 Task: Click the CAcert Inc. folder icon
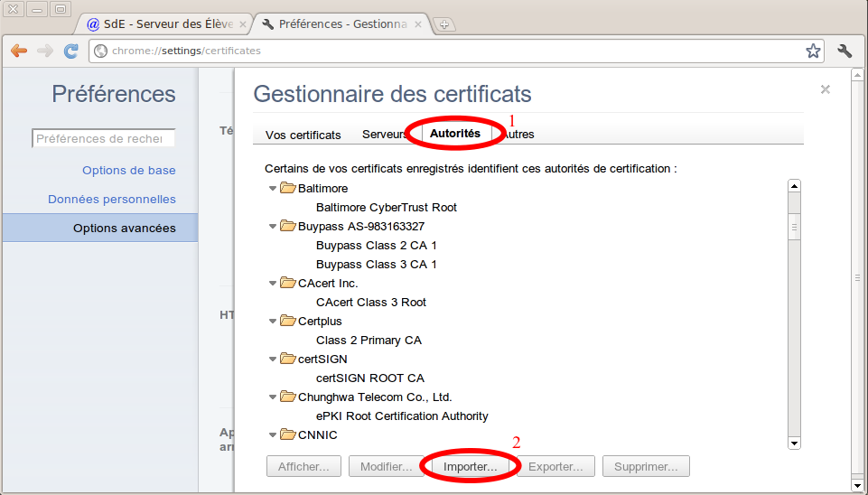point(288,283)
